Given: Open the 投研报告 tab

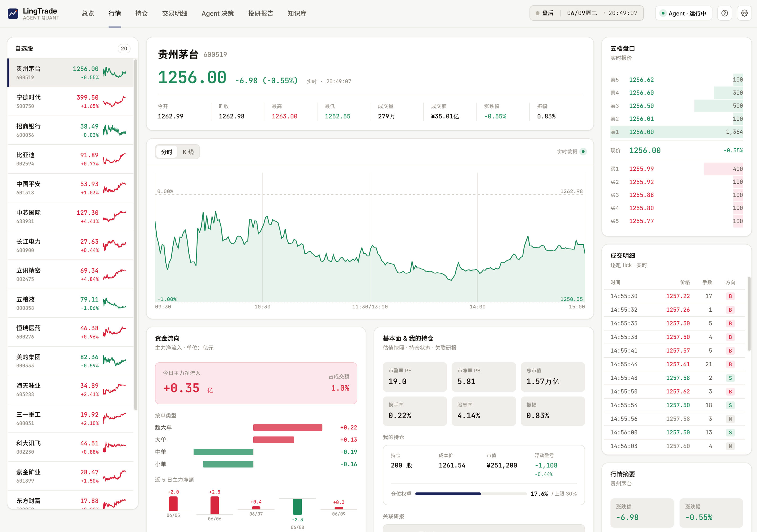Looking at the screenshot, I should 260,14.
